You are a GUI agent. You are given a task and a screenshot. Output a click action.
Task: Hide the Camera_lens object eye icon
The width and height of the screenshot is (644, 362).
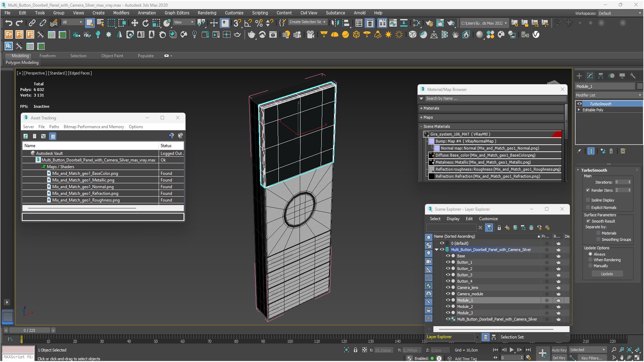pyautogui.click(x=448, y=288)
